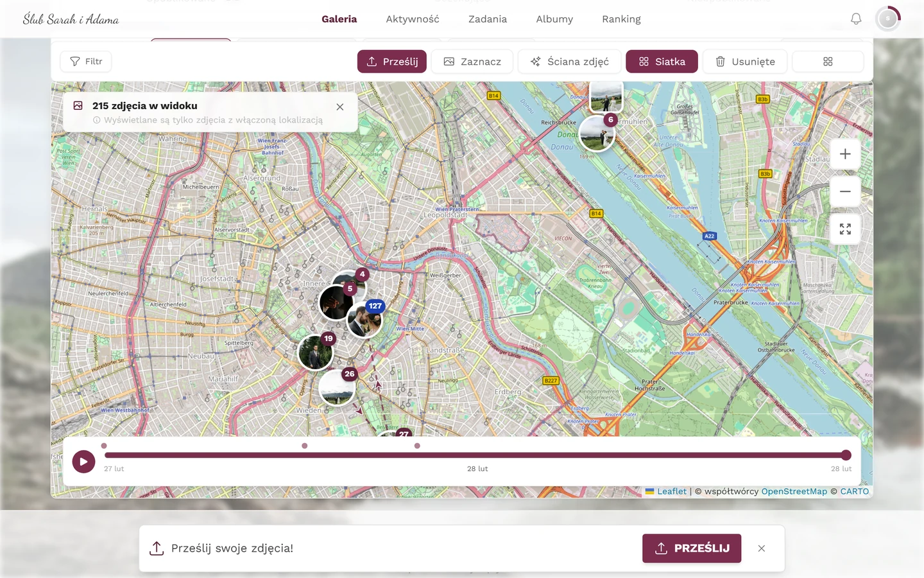Open the Aktywność tab
The height and width of the screenshot is (578, 924).
coord(413,19)
